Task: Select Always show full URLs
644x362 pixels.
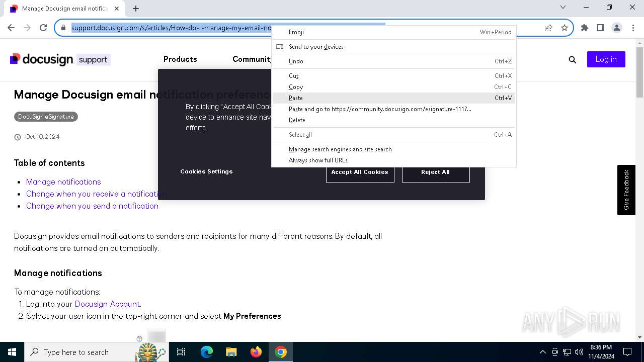Action: [x=394, y=160]
